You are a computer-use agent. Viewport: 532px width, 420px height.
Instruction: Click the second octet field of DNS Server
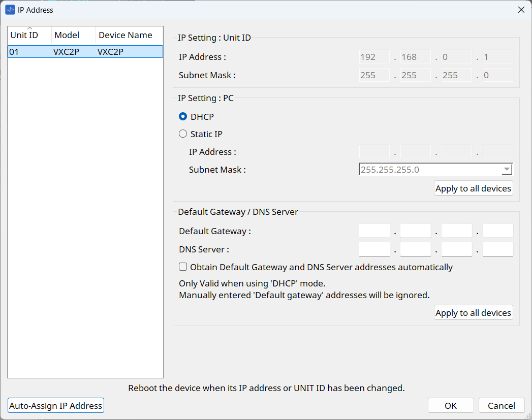pos(415,249)
